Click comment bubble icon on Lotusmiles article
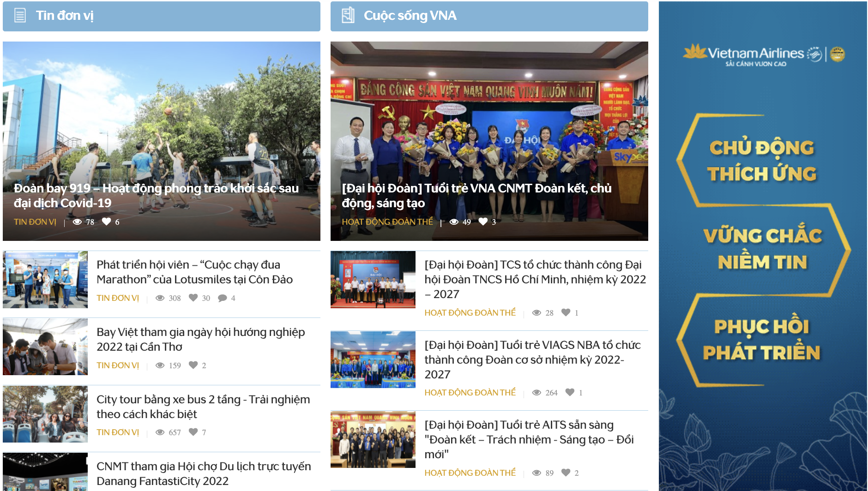This screenshot has height=491, width=868. point(223,298)
